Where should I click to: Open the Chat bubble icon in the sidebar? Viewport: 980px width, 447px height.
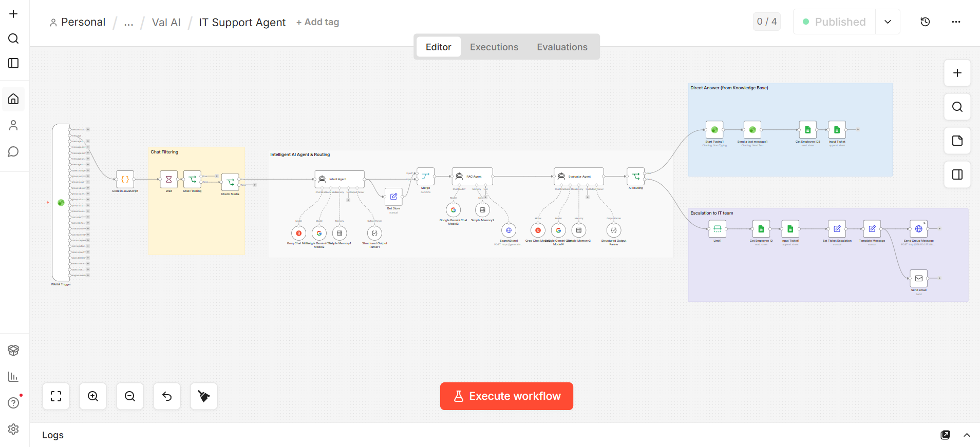13,152
